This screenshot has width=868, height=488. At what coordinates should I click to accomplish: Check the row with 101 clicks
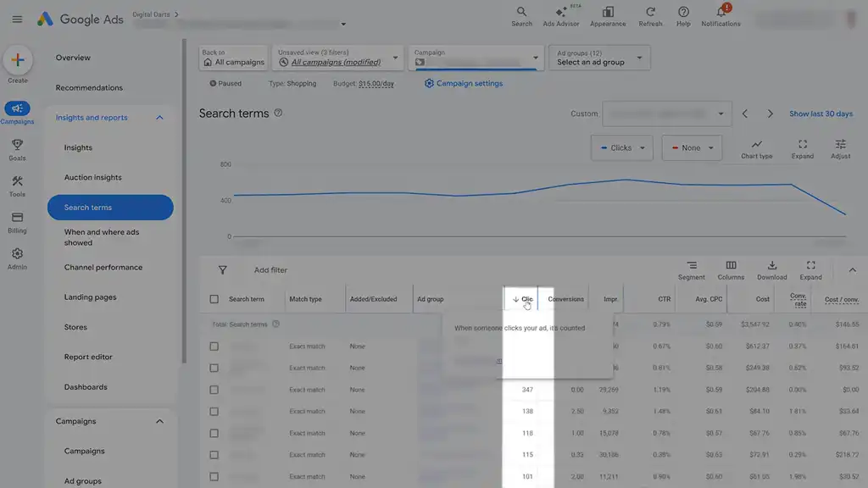[x=214, y=476]
